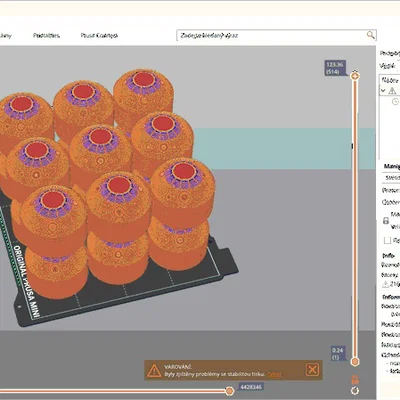Grab the bottom handle of the vertical layer slider

point(355,361)
